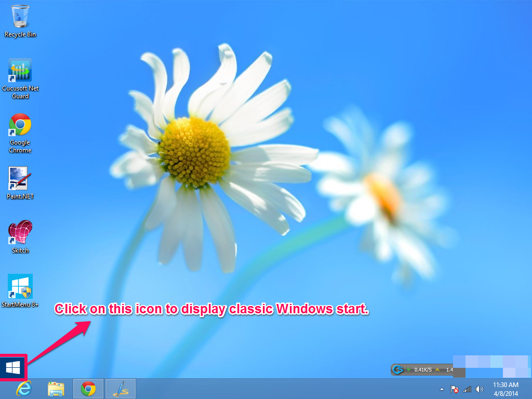Show hidden tray icons arrow
The image size is (532, 399).
[x=442, y=389]
